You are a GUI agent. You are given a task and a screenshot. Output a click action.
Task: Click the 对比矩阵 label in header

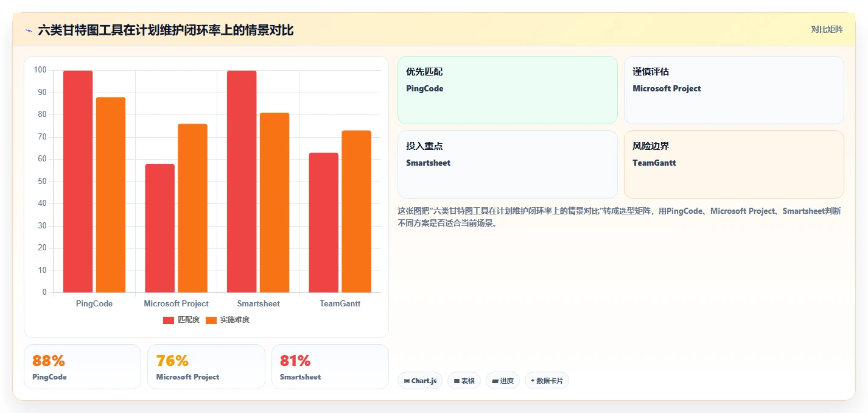click(827, 29)
